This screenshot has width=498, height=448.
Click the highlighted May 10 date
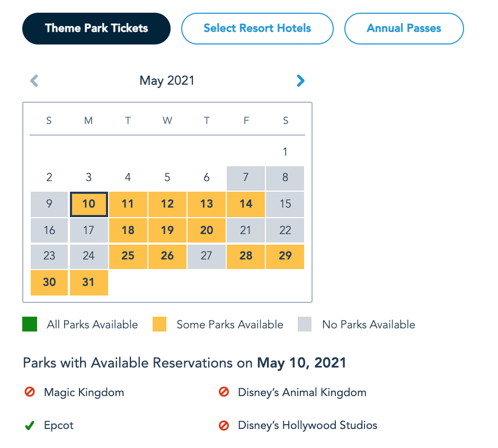tap(88, 204)
